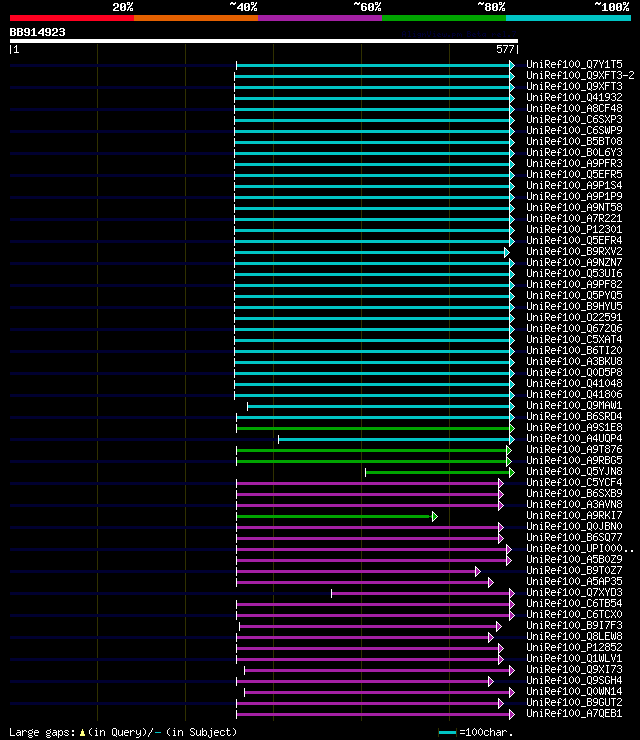Select the UniRef100_A4UQP4 label

point(574,438)
